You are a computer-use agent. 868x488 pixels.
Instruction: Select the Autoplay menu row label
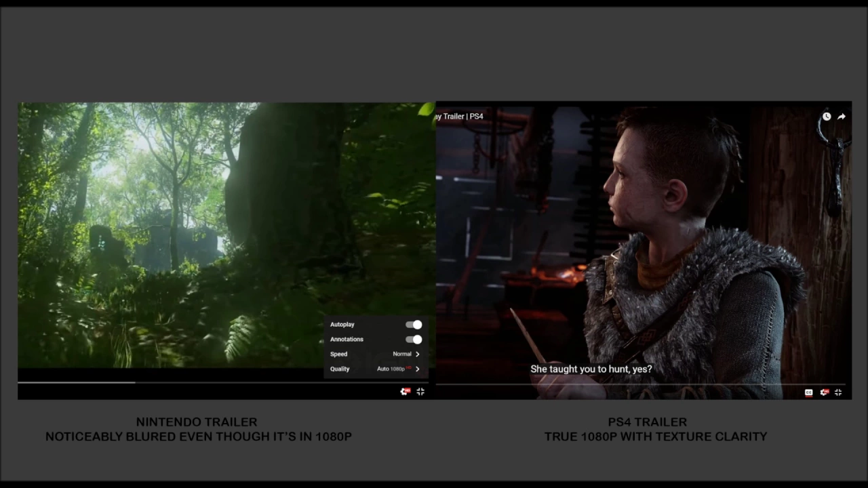pyautogui.click(x=342, y=325)
